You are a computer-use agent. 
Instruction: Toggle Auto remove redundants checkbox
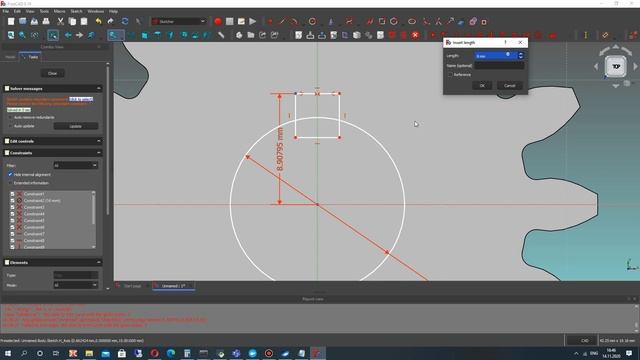11,117
